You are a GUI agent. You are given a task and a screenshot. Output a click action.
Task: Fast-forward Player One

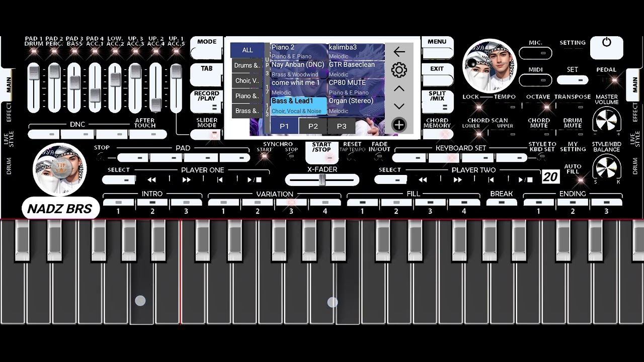[x=186, y=179]
